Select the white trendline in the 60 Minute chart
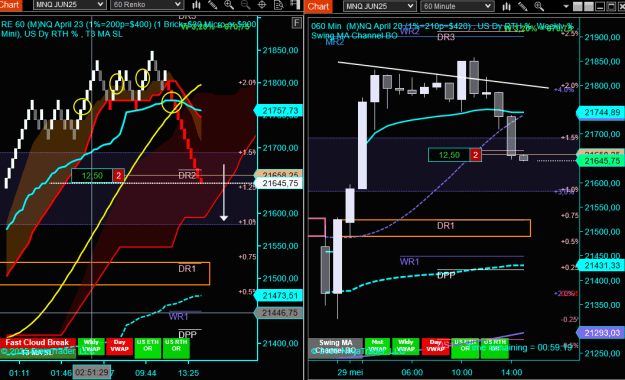The width and height of the screenshot is (625, 380). [x=443, y=75]
